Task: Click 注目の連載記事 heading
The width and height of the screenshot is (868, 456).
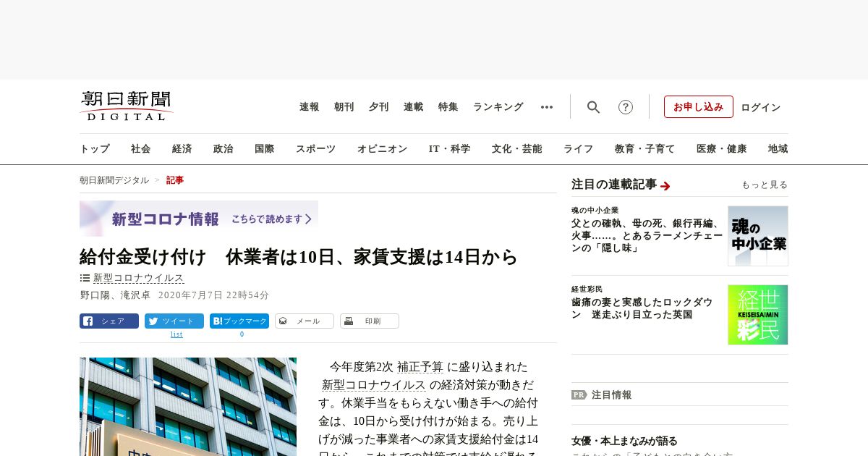Action: coord(614,185)
